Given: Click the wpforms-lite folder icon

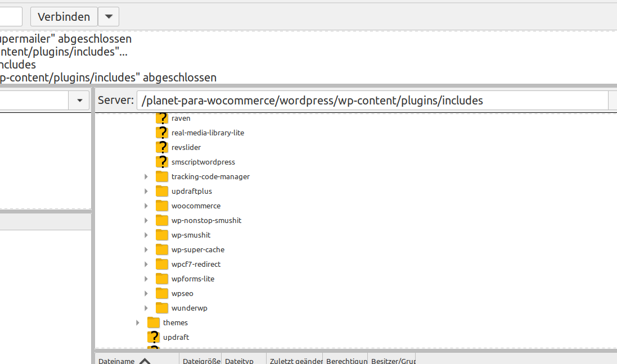Looking at the screenshot, I should coord(162,278).
